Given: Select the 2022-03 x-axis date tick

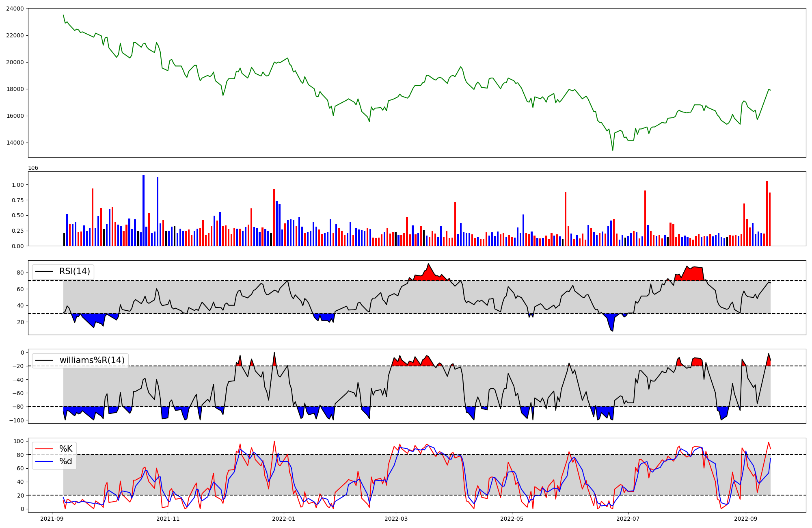Looking at the screenshot, I should 396,519.
